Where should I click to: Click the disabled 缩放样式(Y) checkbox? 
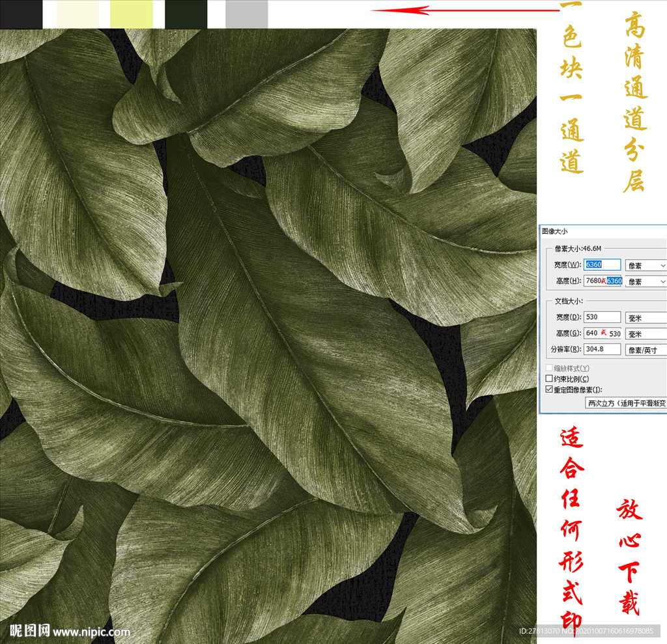click(549, 369)
